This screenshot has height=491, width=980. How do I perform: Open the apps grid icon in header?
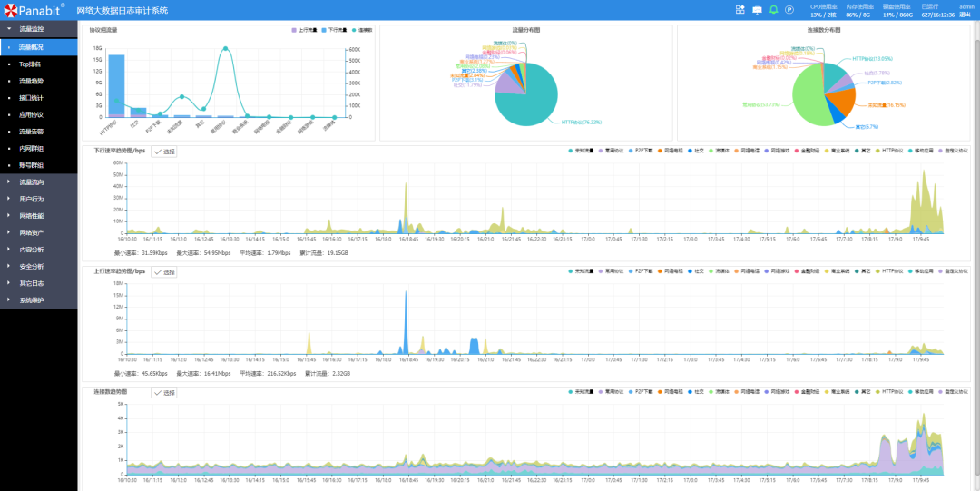point(740,10)
